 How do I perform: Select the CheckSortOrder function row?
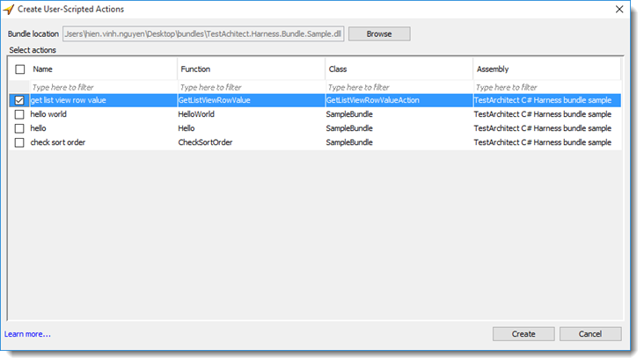click(x=315, y=142)
